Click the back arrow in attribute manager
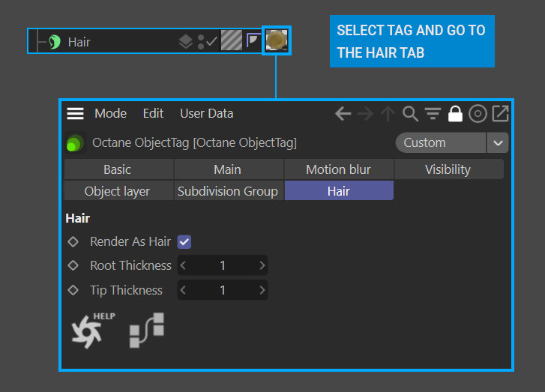Viewport: 545px width, 392px height. 343,114
